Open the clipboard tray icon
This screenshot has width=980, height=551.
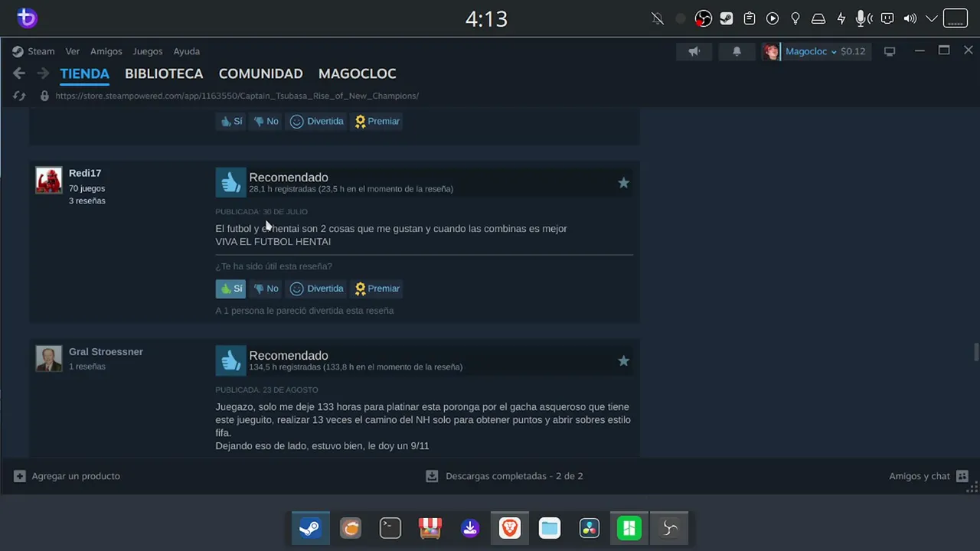click(750, 18)
